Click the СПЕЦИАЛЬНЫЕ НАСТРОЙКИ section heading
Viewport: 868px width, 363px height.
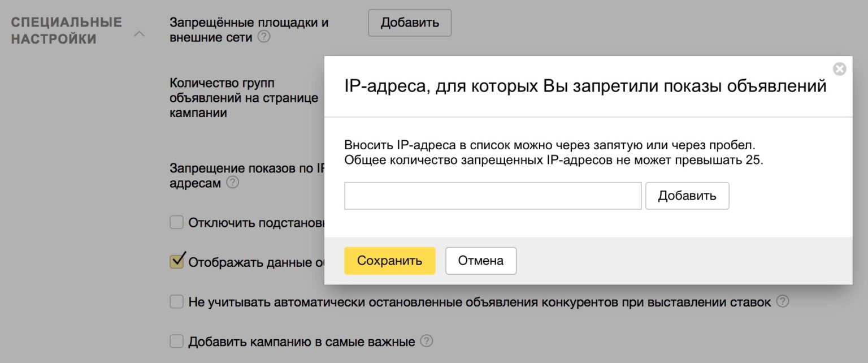coord(67,31)
